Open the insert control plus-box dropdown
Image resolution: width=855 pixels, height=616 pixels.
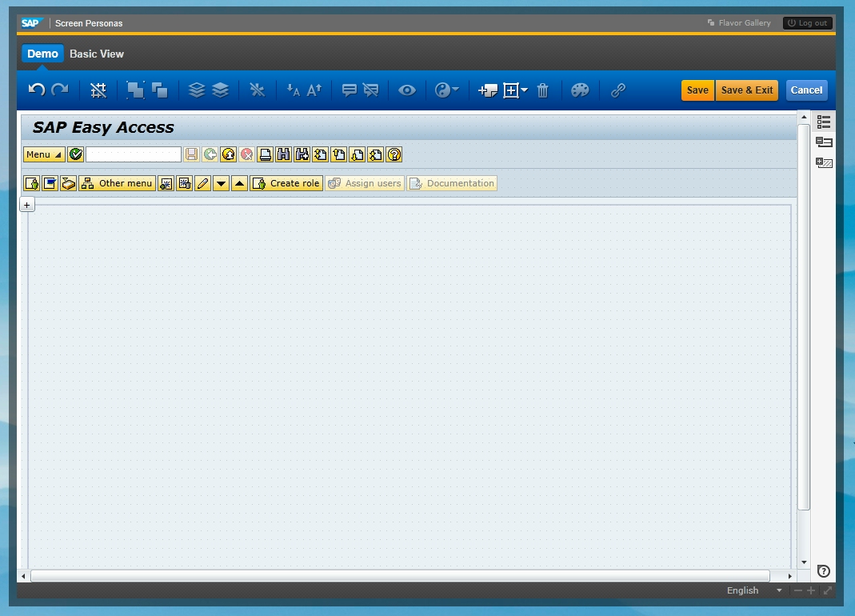point(515,90)
